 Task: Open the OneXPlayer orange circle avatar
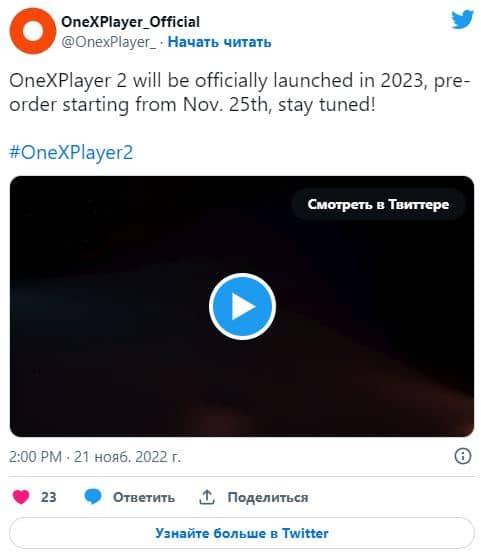(32, 31)
